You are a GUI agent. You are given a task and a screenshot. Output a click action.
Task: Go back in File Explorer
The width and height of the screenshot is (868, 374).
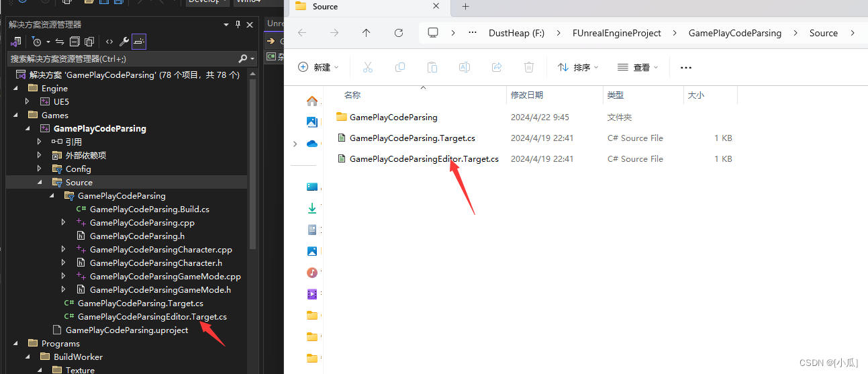click(x=301, y=33)
